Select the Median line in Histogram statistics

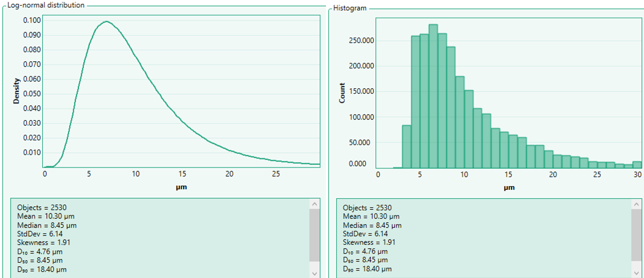point(372,225)
